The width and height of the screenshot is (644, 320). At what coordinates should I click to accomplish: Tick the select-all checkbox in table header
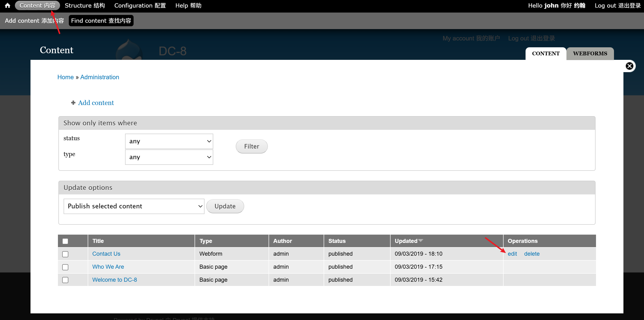[65, 241]
